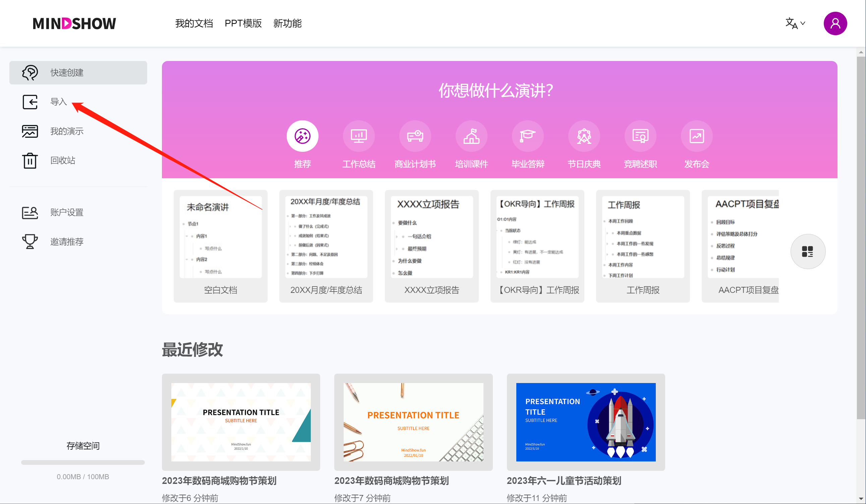Viewport: 866px width, 504px height.
Task: Click the 发布会 chart icon
Action: coord(697,136)
